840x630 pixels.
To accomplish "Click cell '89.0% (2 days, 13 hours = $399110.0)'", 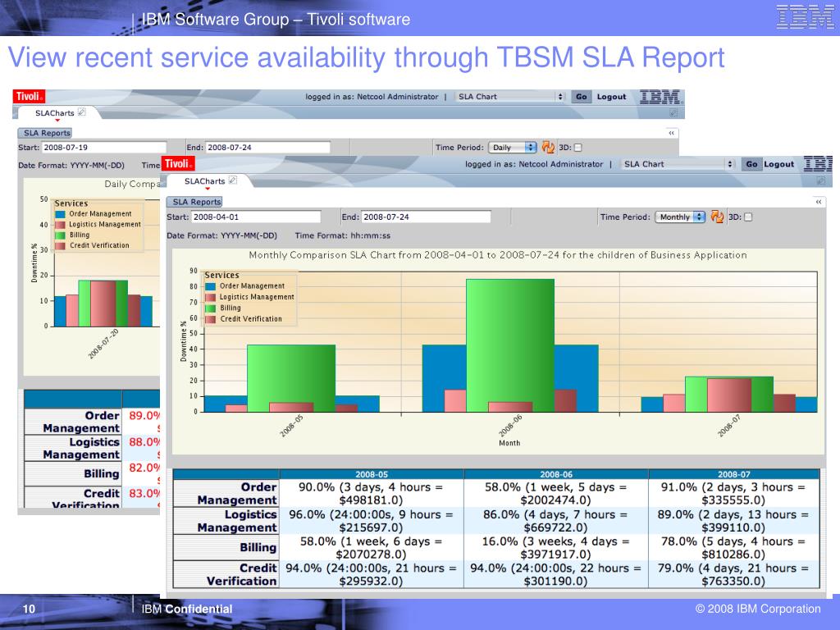I will pyautogui.click(x=734, y=521).
